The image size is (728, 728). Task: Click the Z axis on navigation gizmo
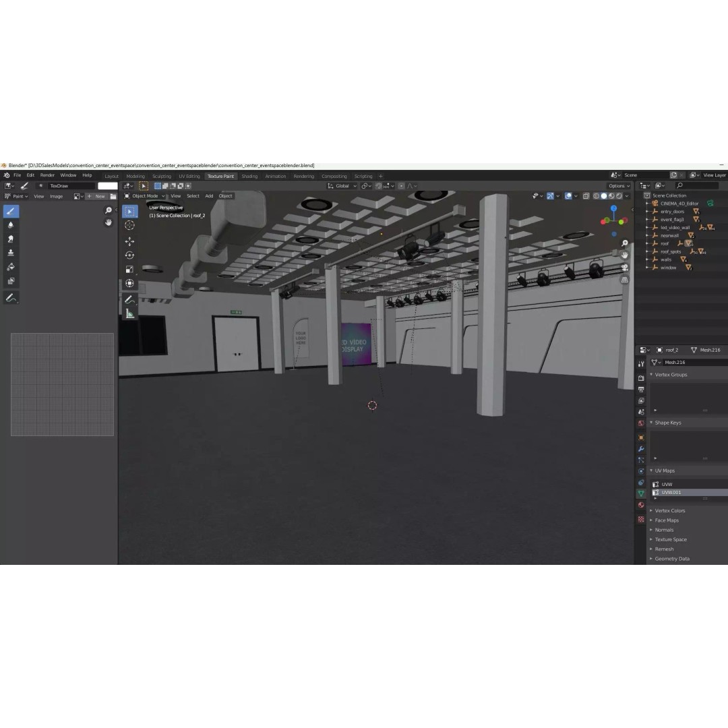614,208
